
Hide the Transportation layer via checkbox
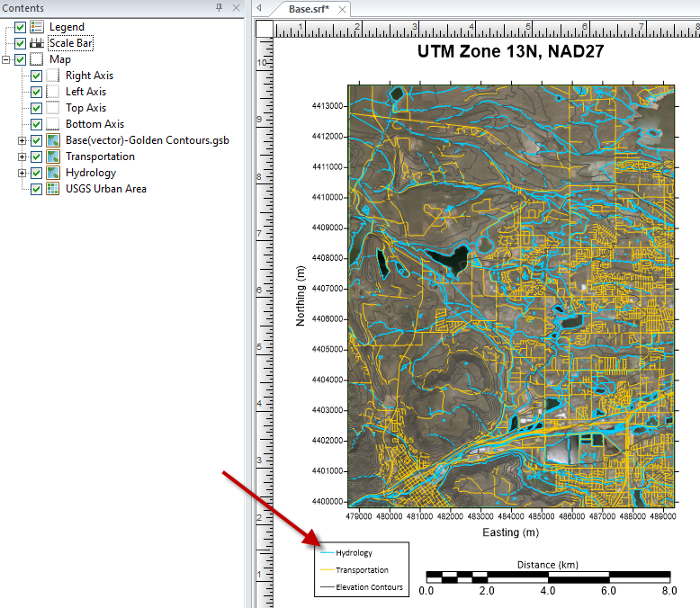(x=37, y=156)
